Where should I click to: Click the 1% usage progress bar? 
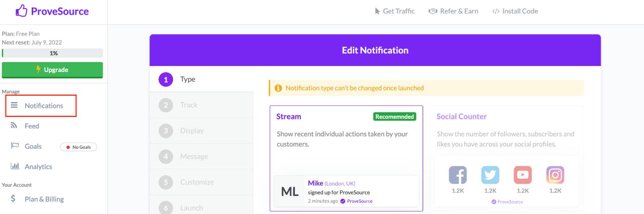[52, 53]
